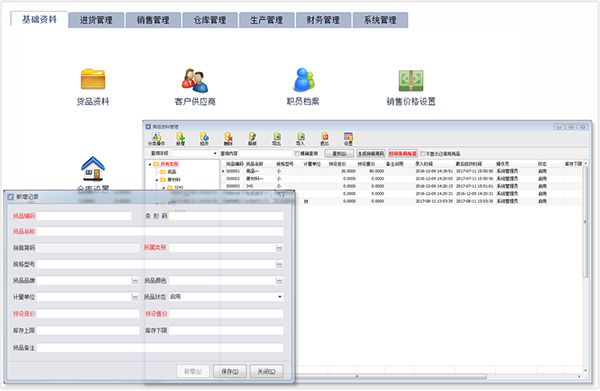Click the 修改 edit toolbar icon

204,139
